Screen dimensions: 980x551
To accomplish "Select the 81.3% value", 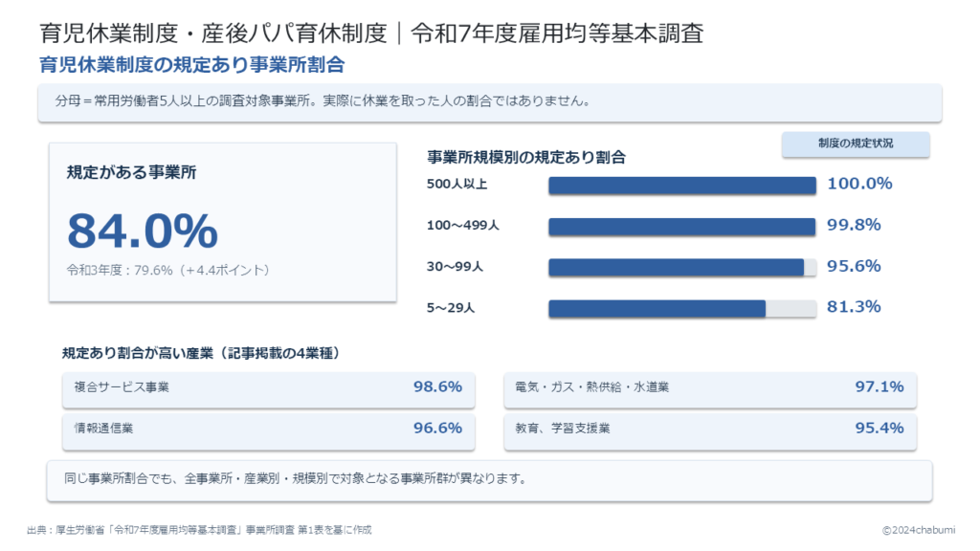I will pyautogui.click(x=854, y=307).
